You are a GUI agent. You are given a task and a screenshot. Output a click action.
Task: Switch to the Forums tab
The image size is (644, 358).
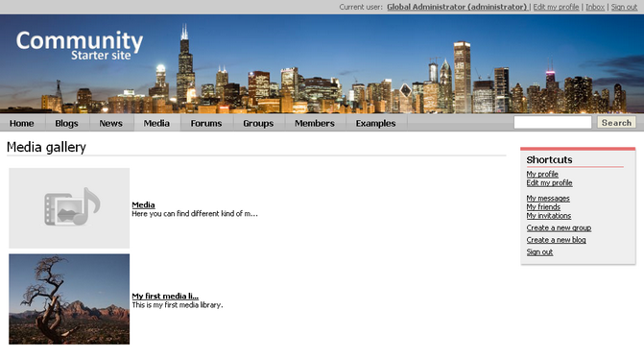coord(206,123)
